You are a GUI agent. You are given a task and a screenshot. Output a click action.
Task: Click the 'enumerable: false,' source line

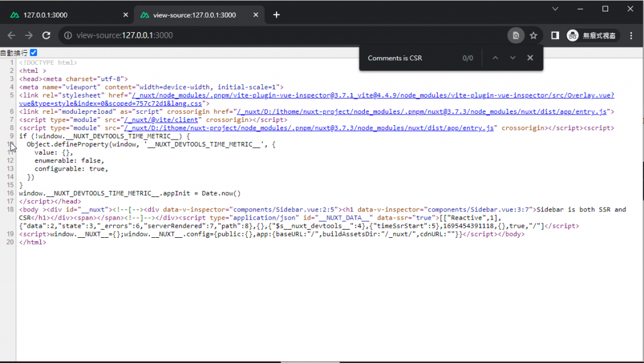[69, 160]
